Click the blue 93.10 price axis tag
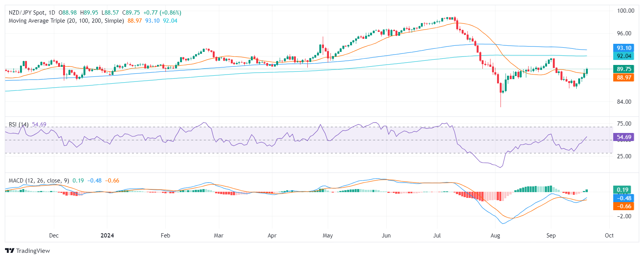The height and width of the screenshot is (259, 644). 623,48
